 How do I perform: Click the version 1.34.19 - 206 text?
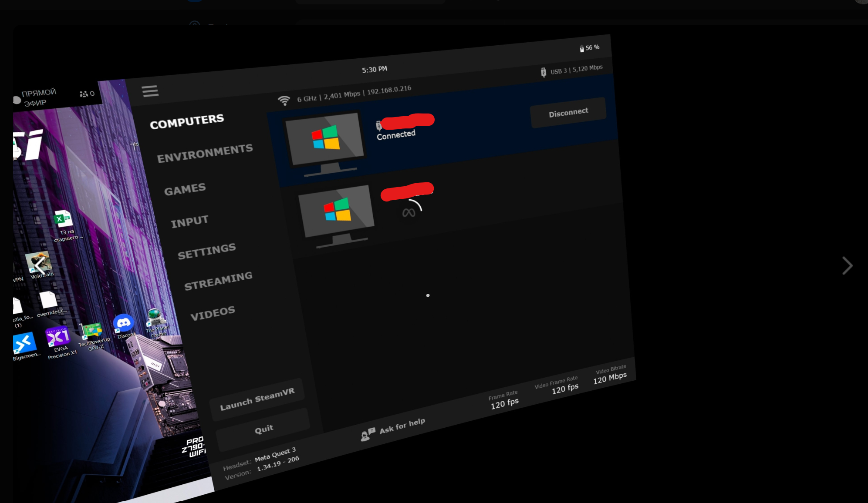coord(277,463)
